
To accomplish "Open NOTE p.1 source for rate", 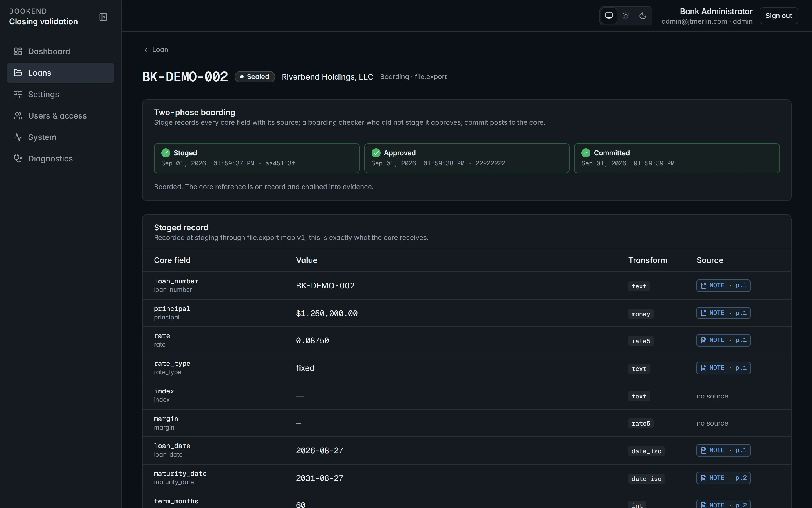I will 723,340.
